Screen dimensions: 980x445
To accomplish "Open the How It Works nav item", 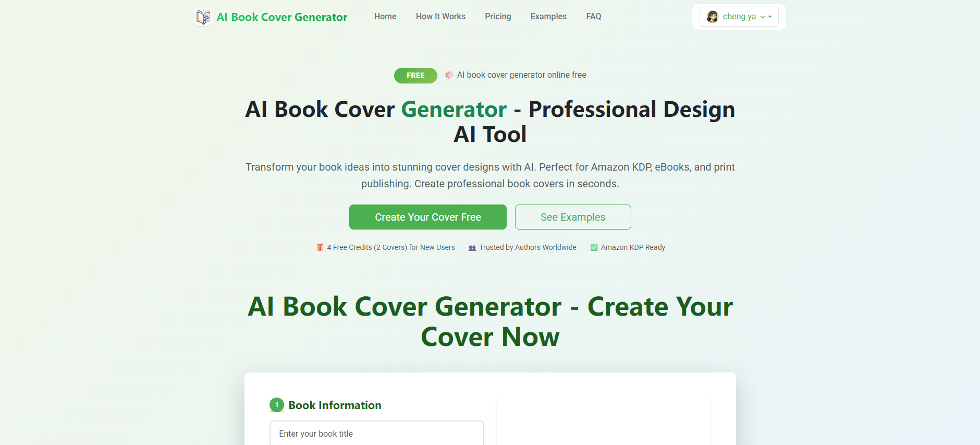I will [440, 17].
